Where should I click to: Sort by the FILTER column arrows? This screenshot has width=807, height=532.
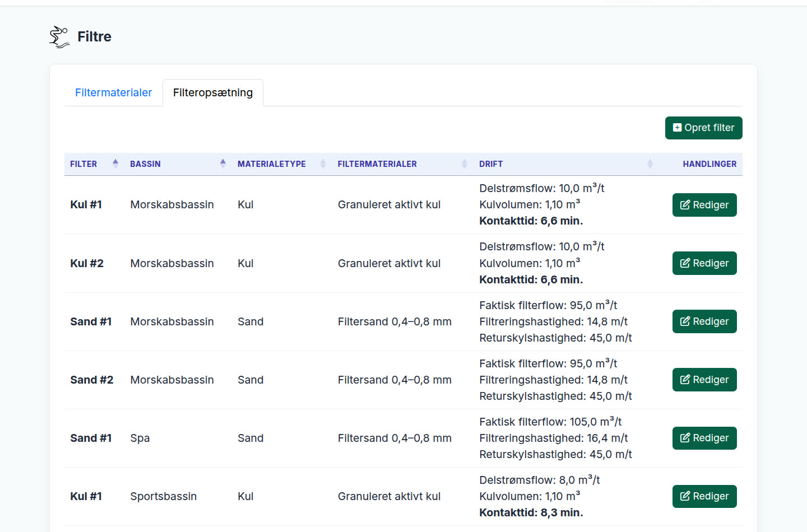115,164
